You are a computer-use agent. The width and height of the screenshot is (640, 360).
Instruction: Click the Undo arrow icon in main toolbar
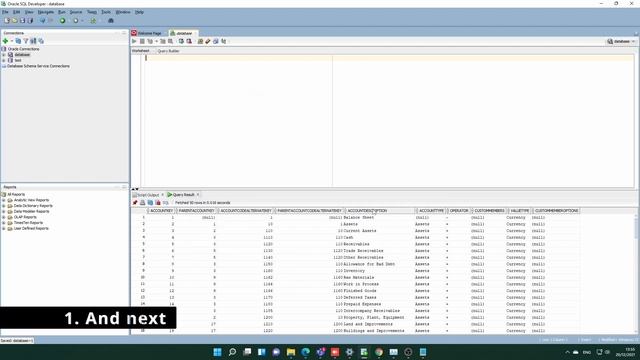pyautogui.click(x=42, y=20)
